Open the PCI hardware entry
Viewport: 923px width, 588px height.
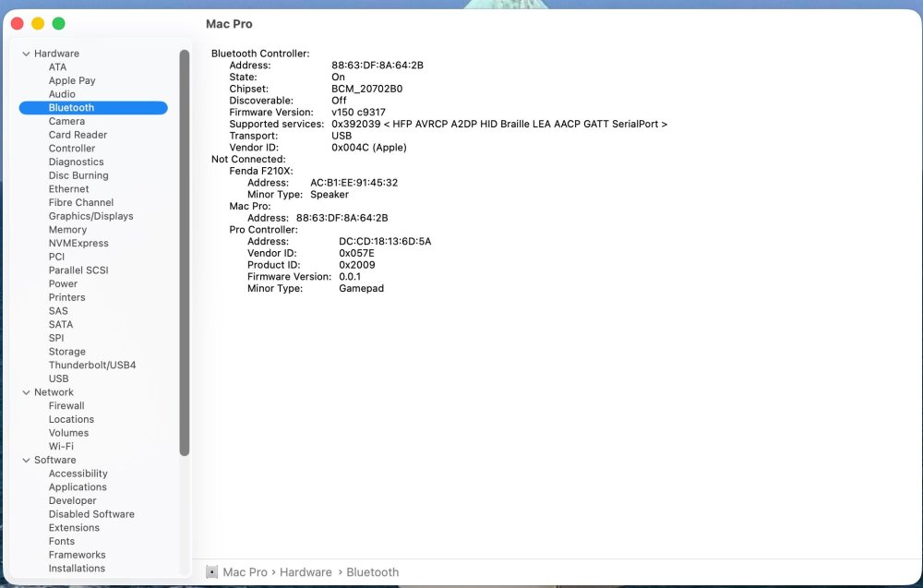(56, 257)
